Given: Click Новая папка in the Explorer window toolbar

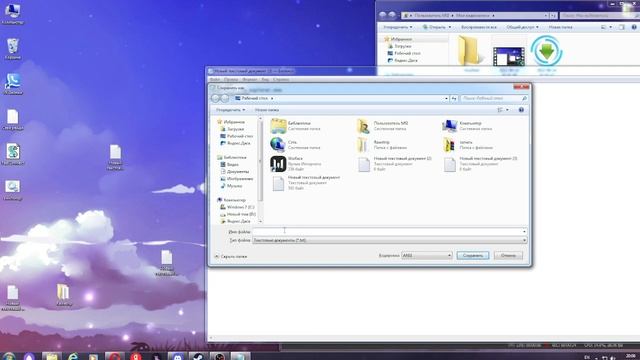Looking at the screenshot, I should tap(560, 27).
